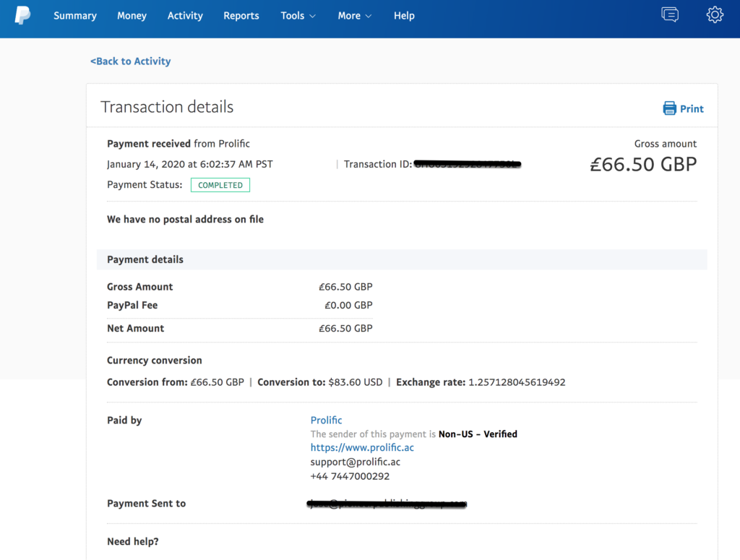Expand the More dropdown menu

354,16
